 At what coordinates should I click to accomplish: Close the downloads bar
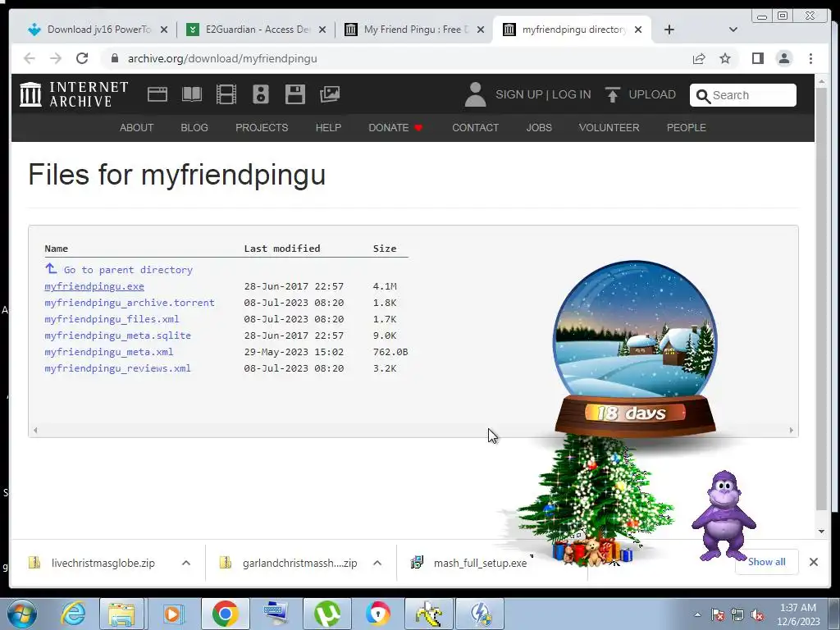click(x=813, y=561)
